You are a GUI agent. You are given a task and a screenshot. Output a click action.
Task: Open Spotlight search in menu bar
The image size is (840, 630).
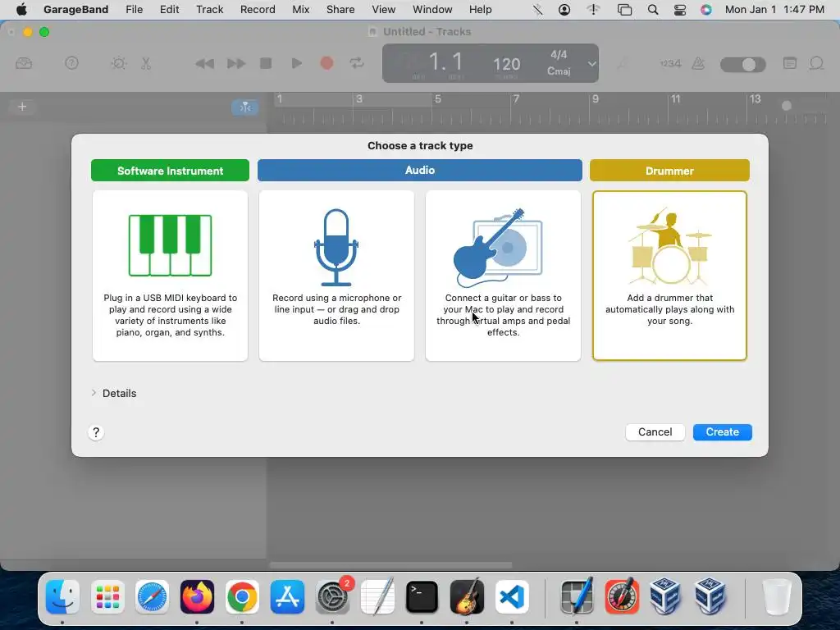[652, 9]
